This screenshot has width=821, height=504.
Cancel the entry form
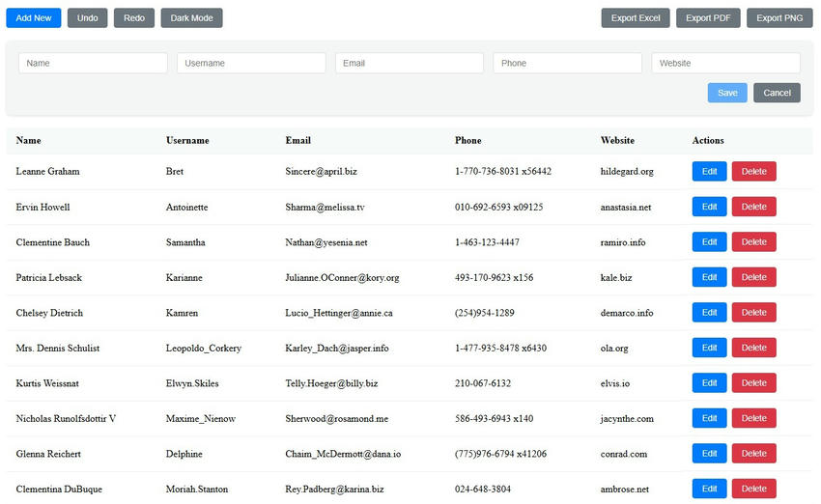coord(777,93)
